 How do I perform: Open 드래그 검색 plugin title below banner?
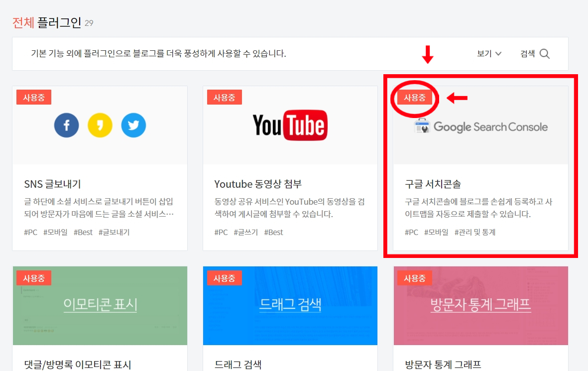238,365
